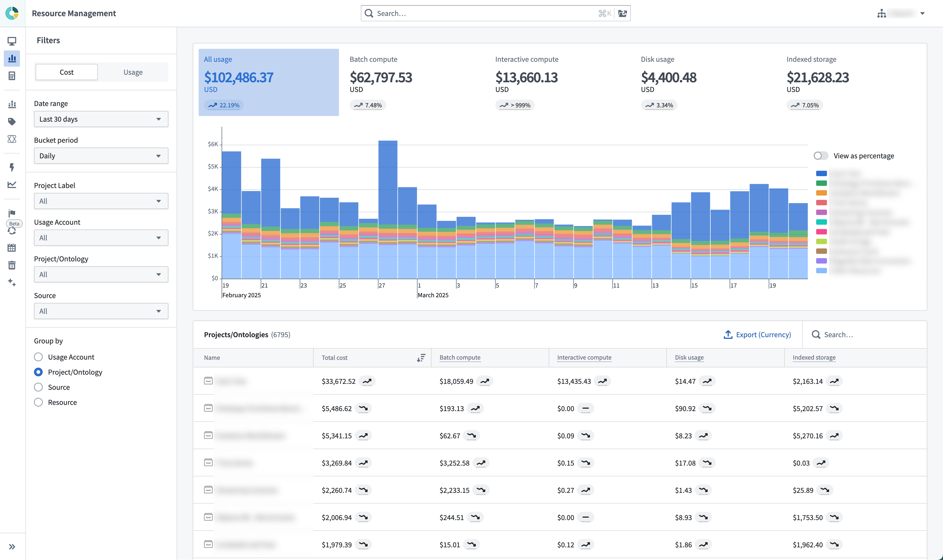Select Disk usage summary card
Screen dimensions: 943x560
pyautogui.click(x=706, y=82)
